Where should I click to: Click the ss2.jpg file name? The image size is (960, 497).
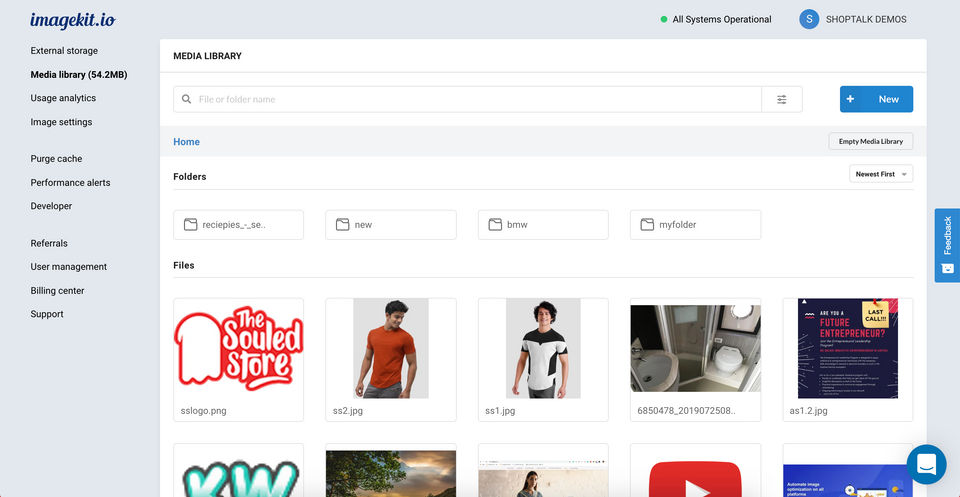click(348, 411)
